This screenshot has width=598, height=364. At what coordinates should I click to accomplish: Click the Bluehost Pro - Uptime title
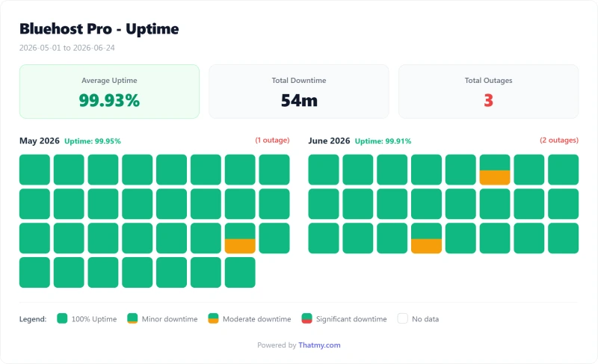click(99, 29)
